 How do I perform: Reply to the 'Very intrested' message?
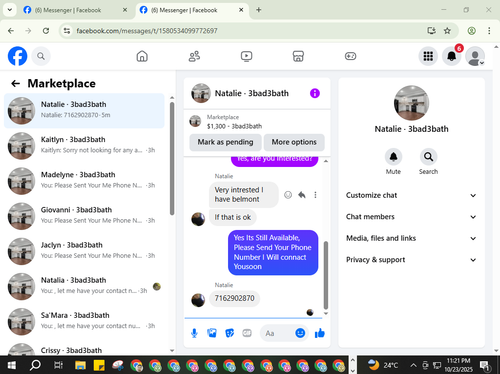302,195
